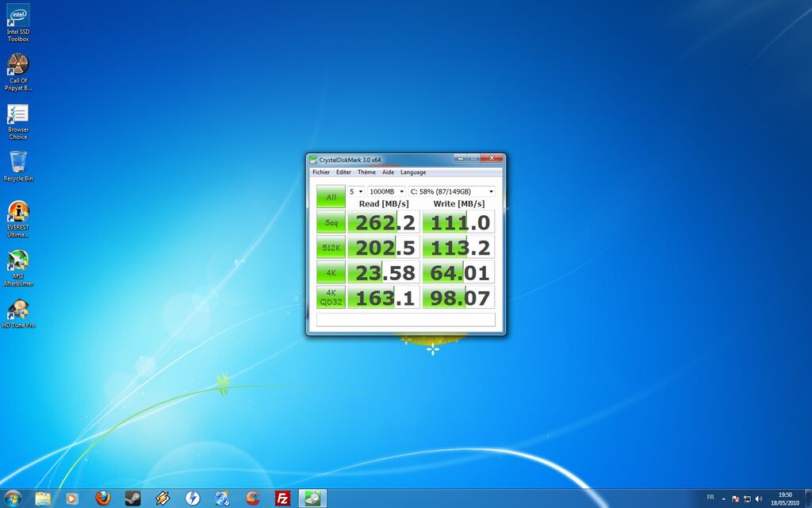Click 4K QD32 read result 163.1
The image size is (812, 508).
[x=384, y=297]
